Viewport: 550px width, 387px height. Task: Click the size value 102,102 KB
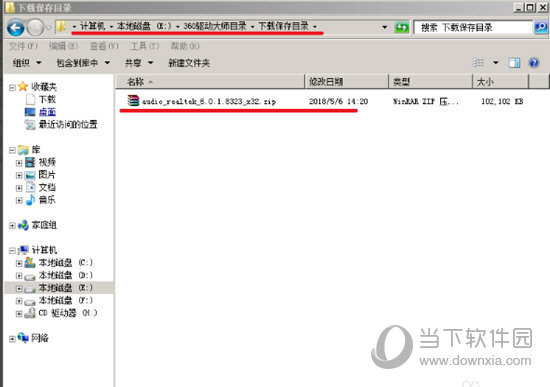pyautogui.click(x=502, y=101)
